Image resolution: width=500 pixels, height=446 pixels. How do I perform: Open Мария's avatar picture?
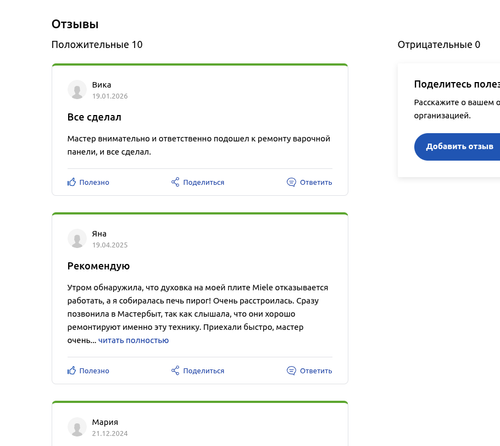pyautogui.click(x=77, y=427)
